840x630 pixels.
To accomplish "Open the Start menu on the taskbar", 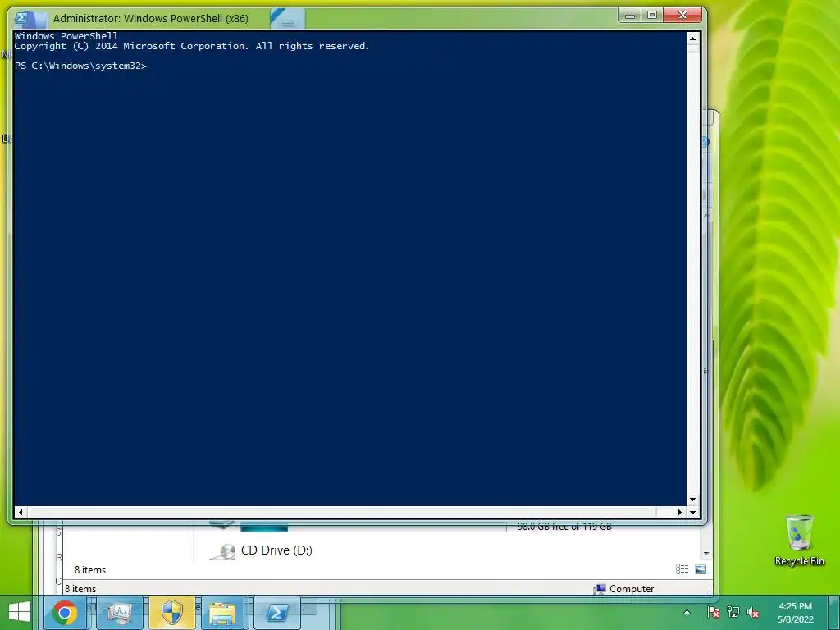I will pyautogui.click(x=20, y=612).
